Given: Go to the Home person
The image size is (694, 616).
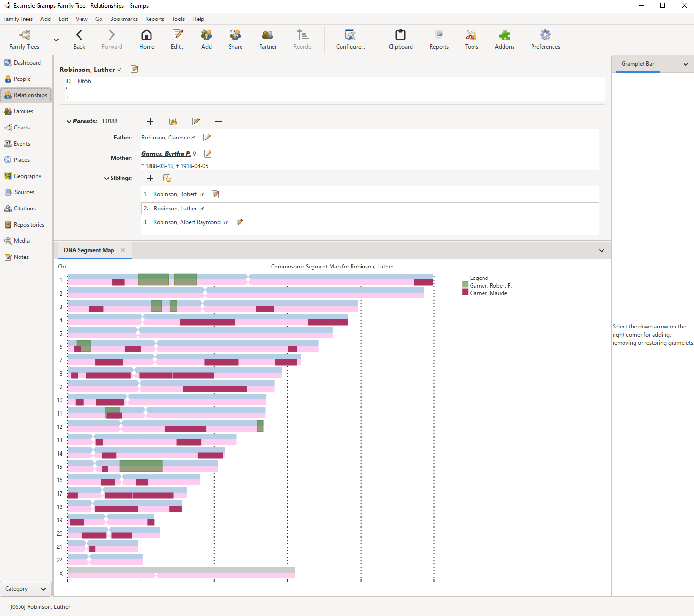Looking at the screenshot, I should coord(147,40).
